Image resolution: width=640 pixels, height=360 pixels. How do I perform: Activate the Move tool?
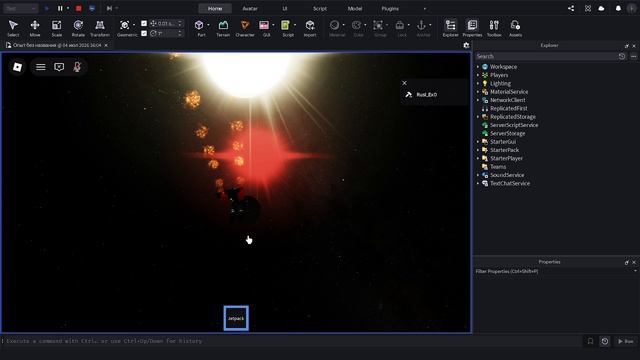pos(35,28)
